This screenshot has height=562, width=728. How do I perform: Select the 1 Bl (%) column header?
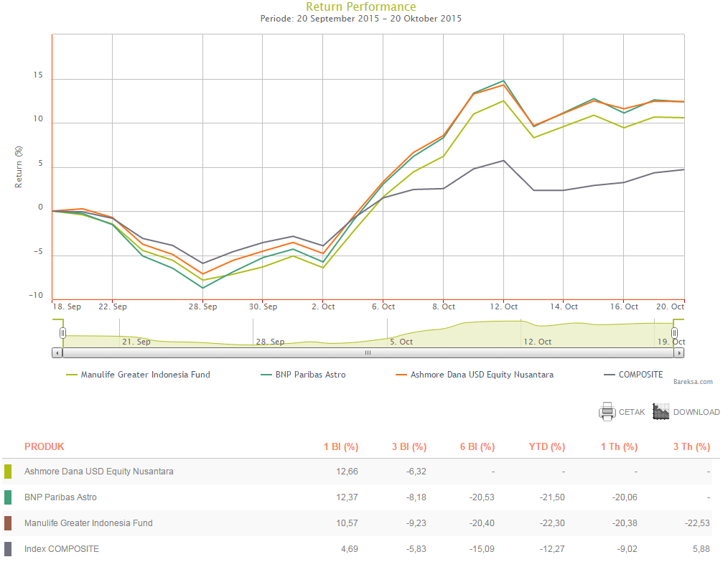[340, 446]
